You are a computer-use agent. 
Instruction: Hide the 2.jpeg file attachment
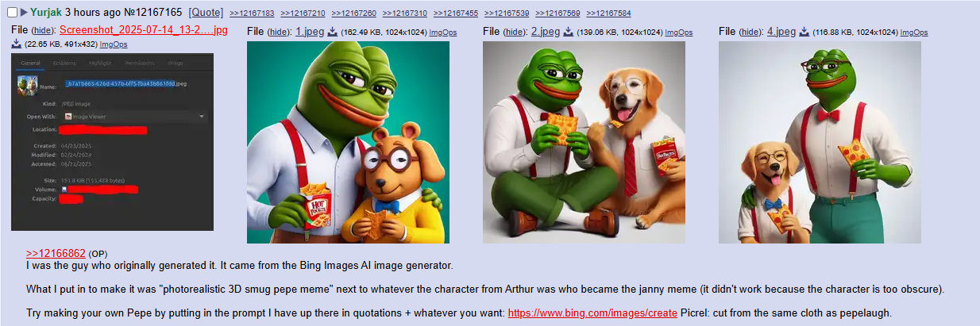[x=515, y=32]
